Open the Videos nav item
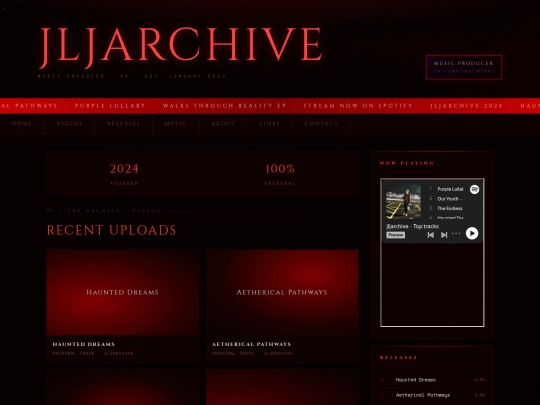Image resolution: width=540 pixels, height=405 pixels. tap(70, 123)
